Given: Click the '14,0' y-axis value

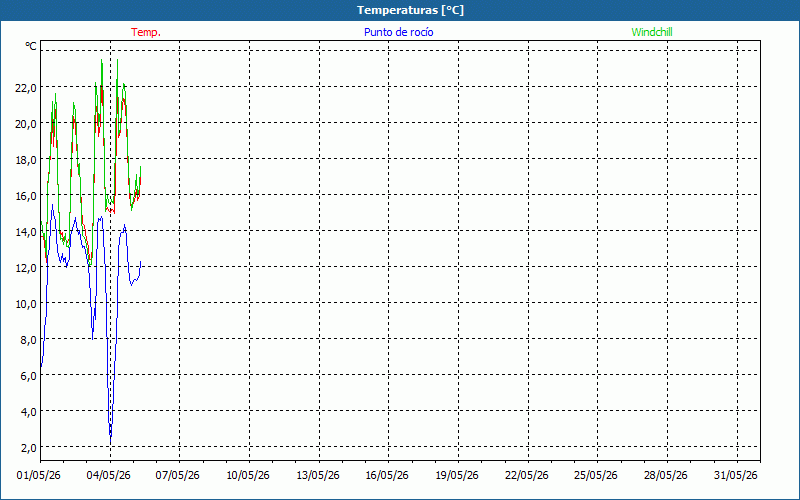Looking at the screenshot, I should pos(26,232).
